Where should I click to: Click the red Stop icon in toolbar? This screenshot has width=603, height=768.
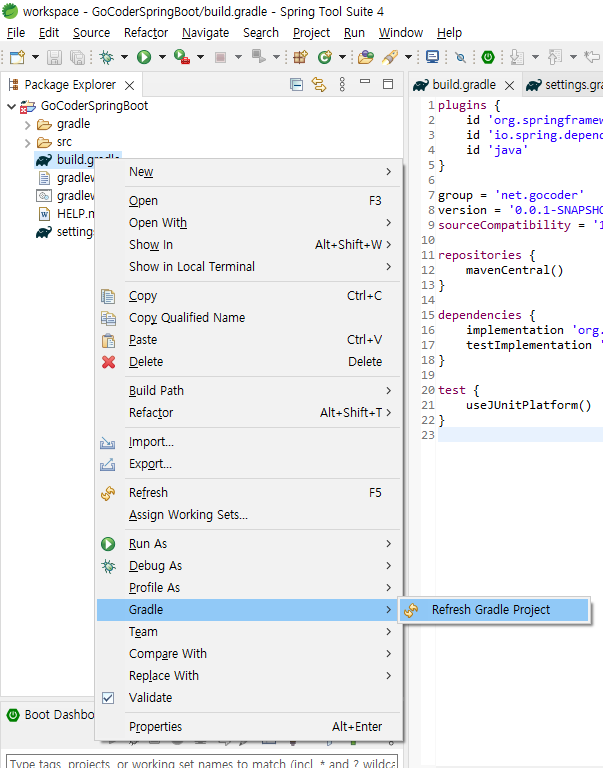click(220, 57)
